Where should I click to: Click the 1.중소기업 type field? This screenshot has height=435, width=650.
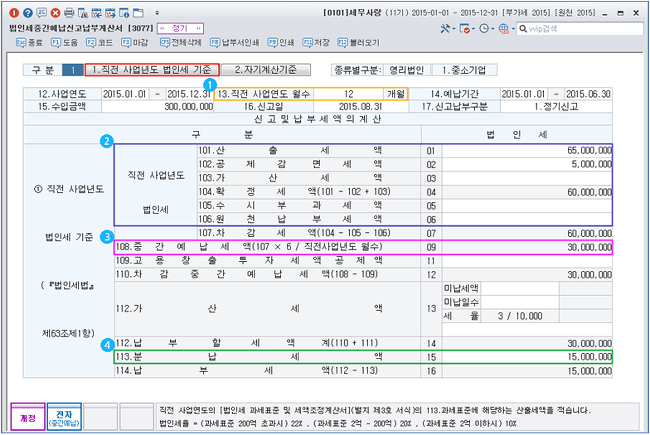(464, 70)
